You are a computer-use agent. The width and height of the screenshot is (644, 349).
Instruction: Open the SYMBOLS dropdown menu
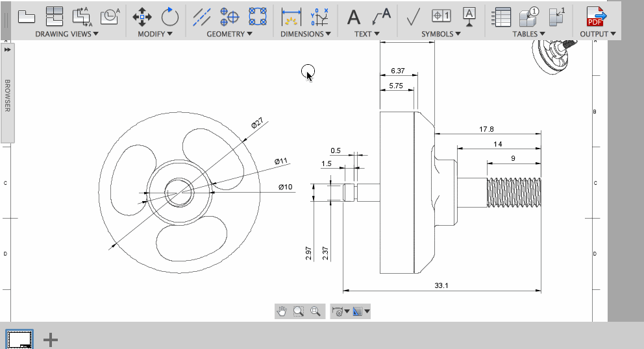point(440,34)
